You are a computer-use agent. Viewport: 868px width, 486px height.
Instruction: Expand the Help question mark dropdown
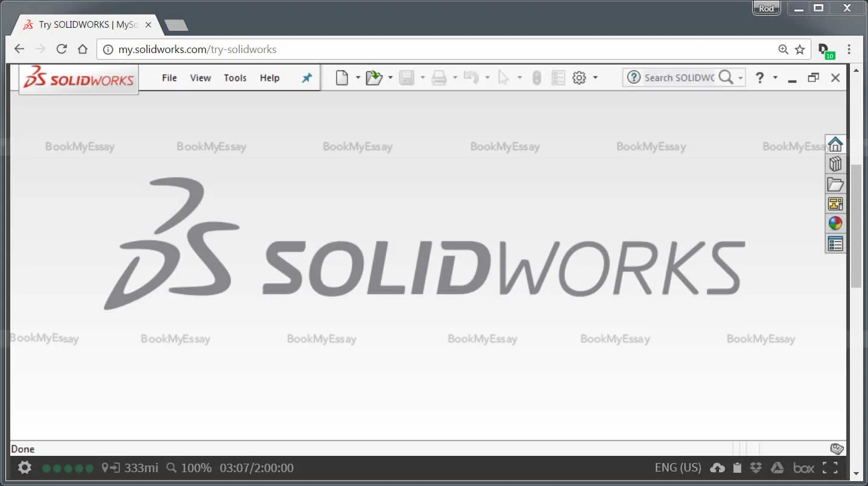pyautogui.click(x=775, y=78)
